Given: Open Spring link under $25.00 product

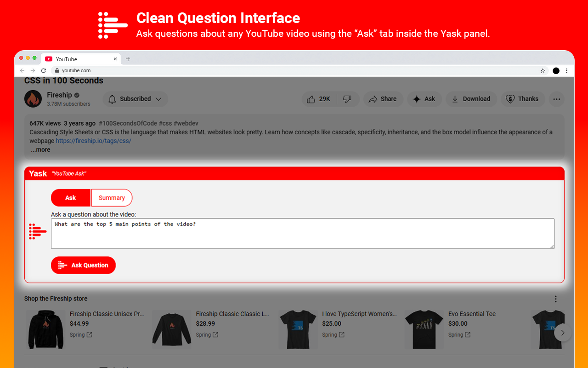Looking at the screenshot, I should click(333, 335).
